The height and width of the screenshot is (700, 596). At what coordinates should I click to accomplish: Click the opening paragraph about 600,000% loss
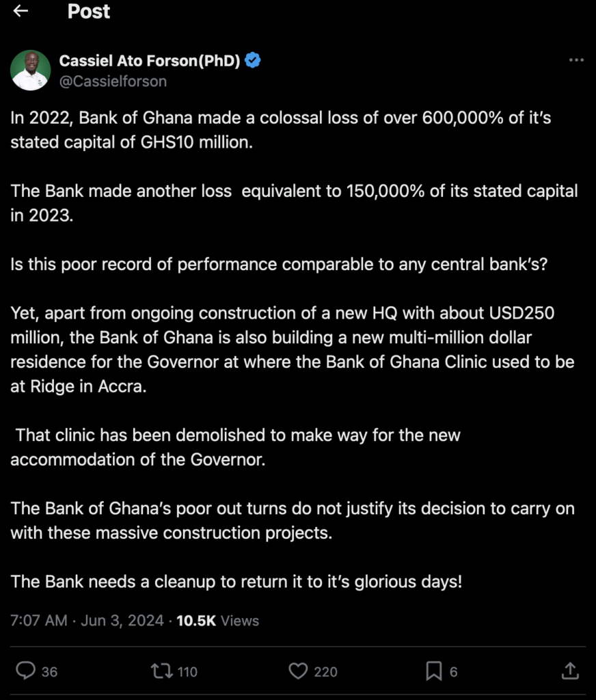pyautogui.click(x=280, y=130)
